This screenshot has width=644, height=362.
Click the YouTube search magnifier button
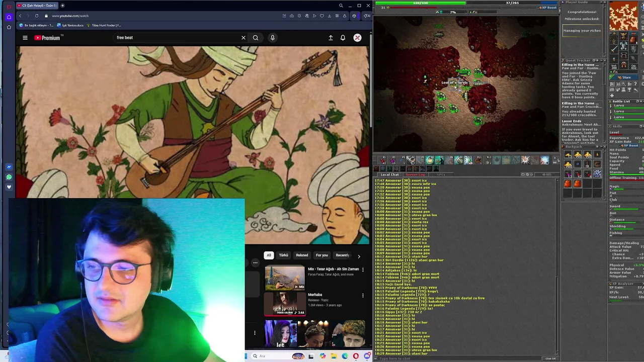pyautogui.click(x=256, y=38)
